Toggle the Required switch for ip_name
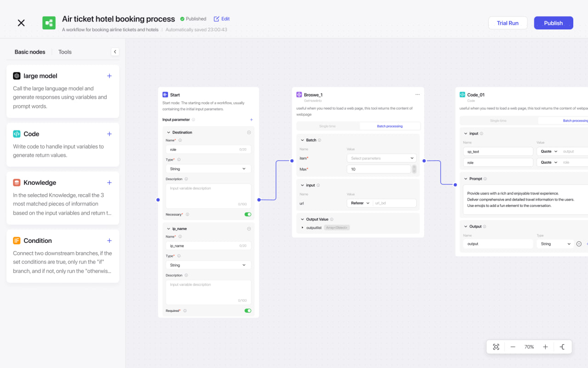The width and height of the screenshot is (588, 368). [248, 310]
